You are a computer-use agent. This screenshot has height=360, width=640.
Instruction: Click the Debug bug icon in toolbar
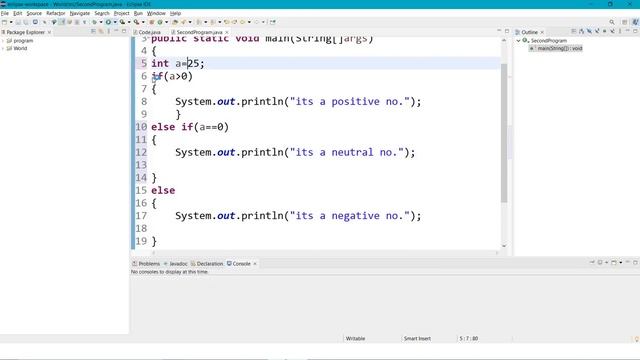coord(94,22)
